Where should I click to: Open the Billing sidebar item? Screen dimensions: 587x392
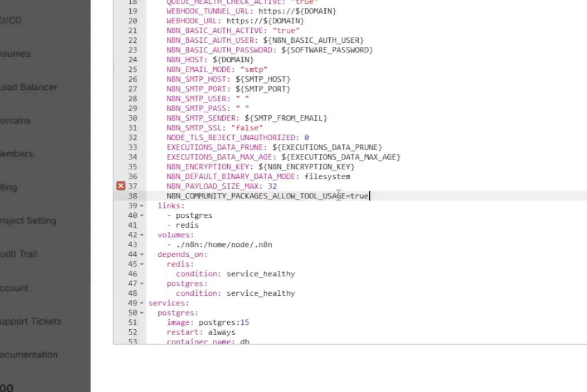tap(9, 187)
